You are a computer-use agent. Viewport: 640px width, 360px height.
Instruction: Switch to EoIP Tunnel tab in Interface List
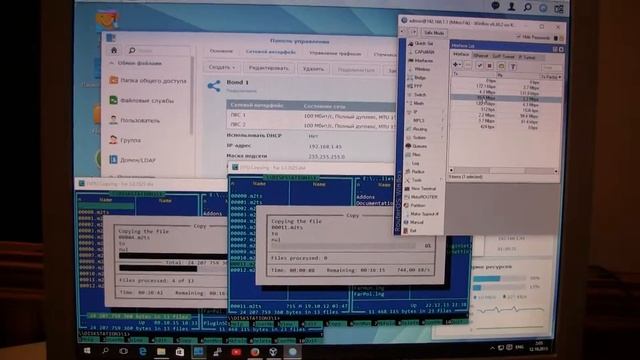point(503,56)
